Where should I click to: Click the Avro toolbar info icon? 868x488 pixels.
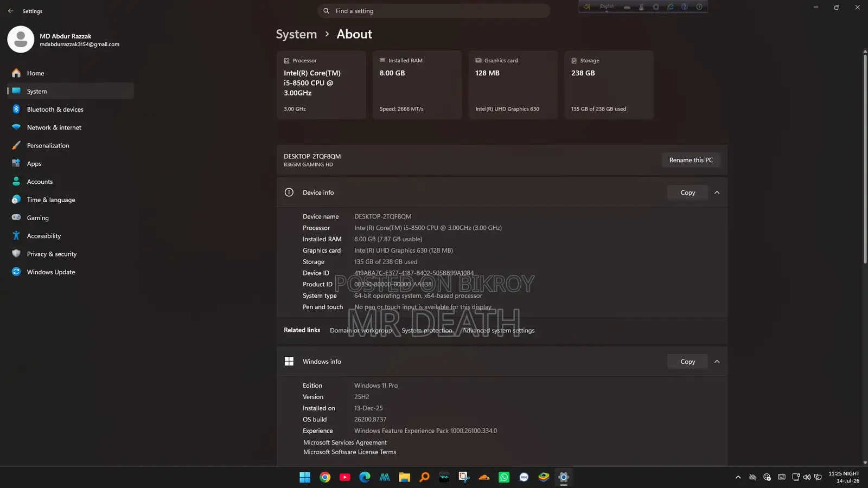[699, 7]
